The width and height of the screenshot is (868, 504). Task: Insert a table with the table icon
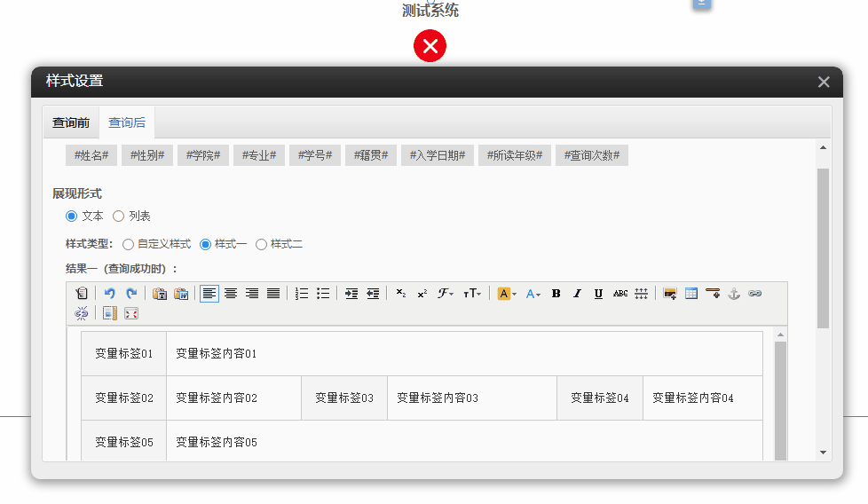click(x=691, y=294)
